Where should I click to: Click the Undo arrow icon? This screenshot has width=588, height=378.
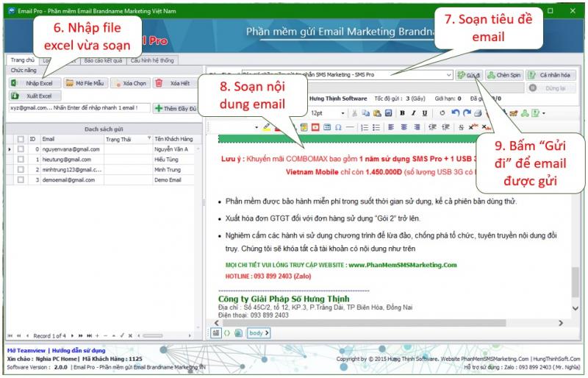click(455, 113)
